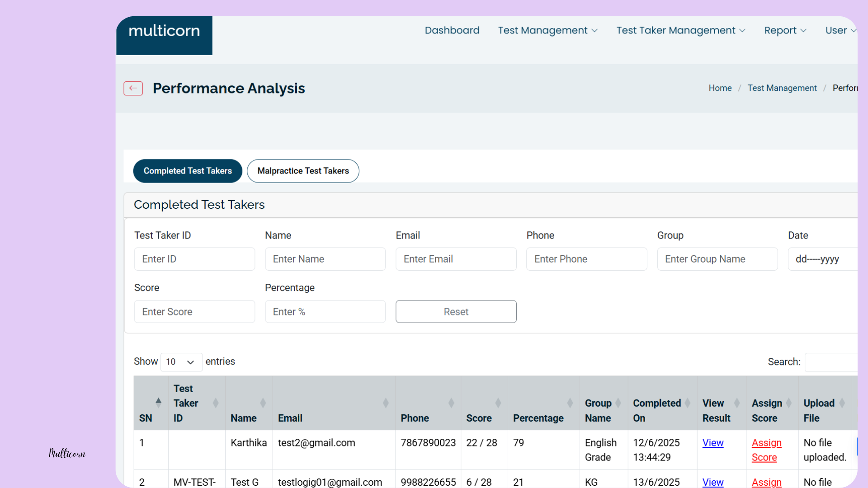The width and height of the screenshot is (868, 488).
Task: Click the red back arrow icon
Action: (133, 88)
